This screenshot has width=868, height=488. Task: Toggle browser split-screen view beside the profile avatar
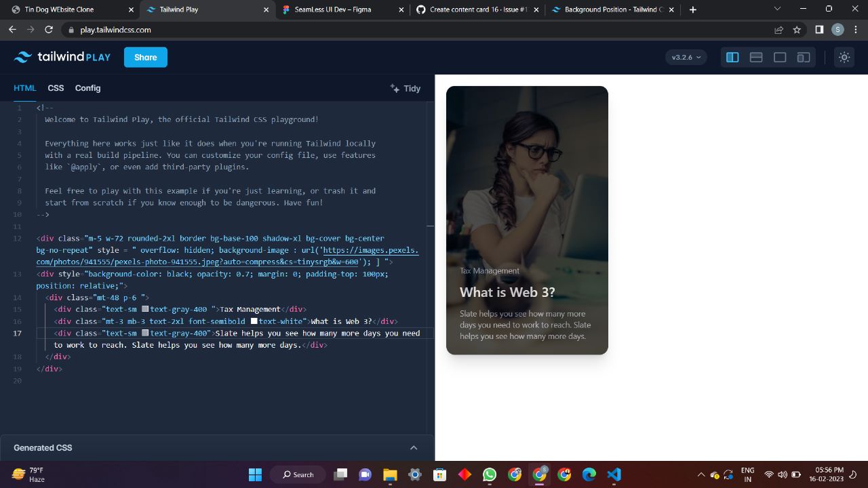[819, 30]
